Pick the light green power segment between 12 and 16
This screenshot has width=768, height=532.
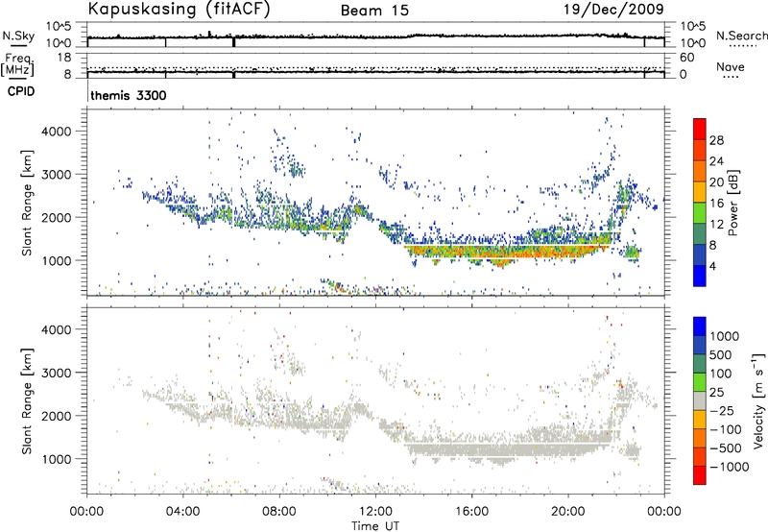700,213
